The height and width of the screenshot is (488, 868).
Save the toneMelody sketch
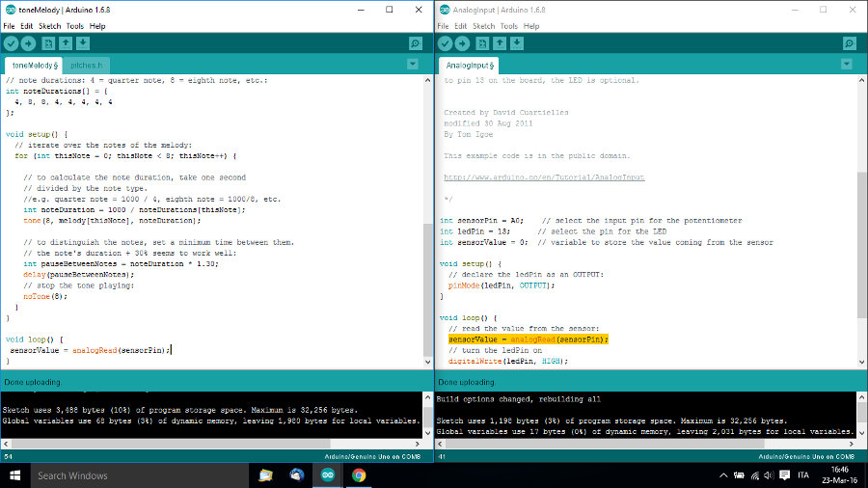click(83, 43)
